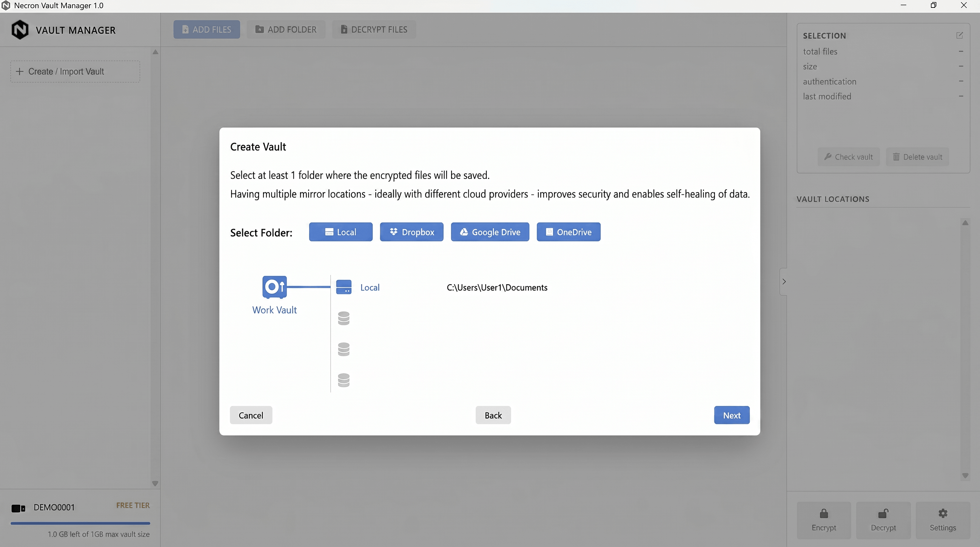The width and height of the screenshot is (980, 547).
Task: Click the Local drive icon in the location list
Action: pos(344,287)
